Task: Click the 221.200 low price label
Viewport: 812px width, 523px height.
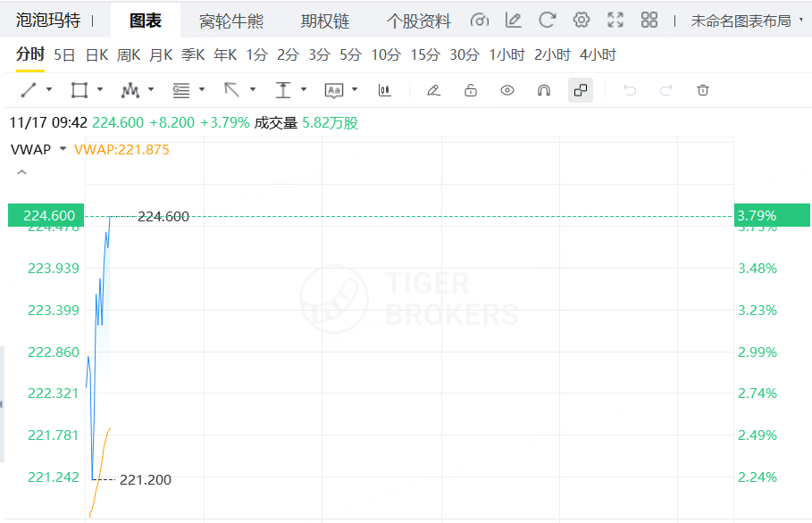Action: click(146, 480)
